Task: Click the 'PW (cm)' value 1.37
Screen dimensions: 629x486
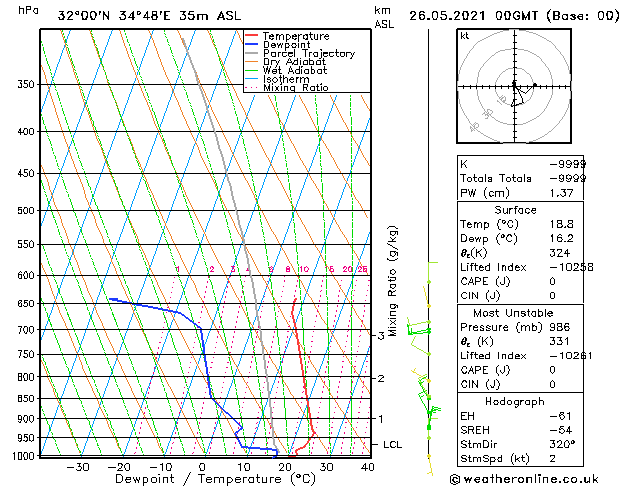Action: pos(561,193)
